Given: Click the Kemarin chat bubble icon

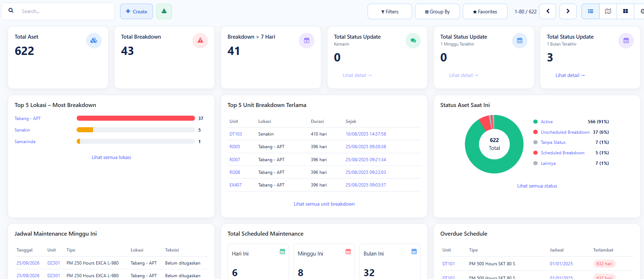Looking at the screenshot, I should click(x=413, y=40).
